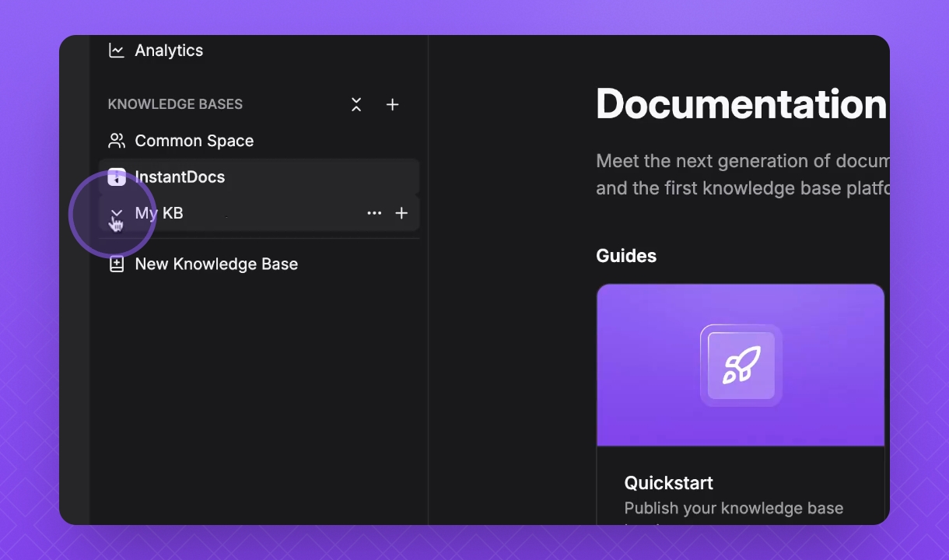This screenshot has height=560, width=949.
Task: Click the Analytics chart icon
Action: 117,51
